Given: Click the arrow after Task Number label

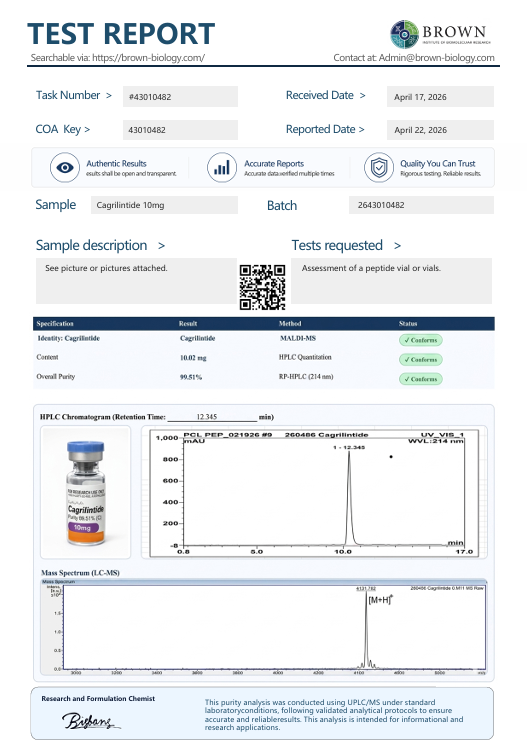Looking at the screenshot, I should [109, 95].
